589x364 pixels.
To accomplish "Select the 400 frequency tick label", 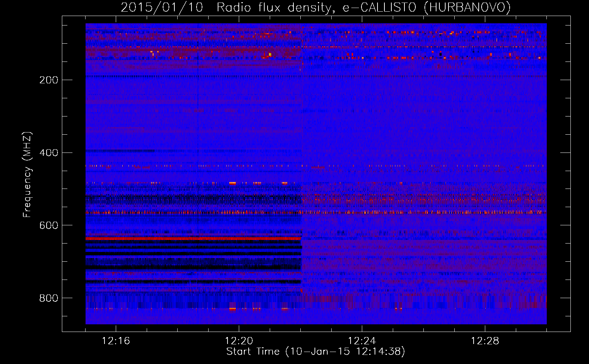I will click(x=49, y=153).
